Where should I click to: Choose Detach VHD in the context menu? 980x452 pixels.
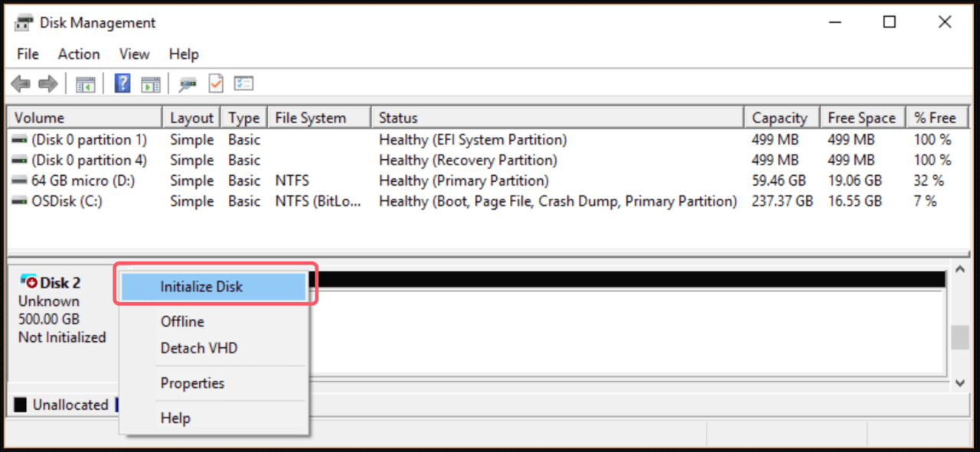(199, 348)
